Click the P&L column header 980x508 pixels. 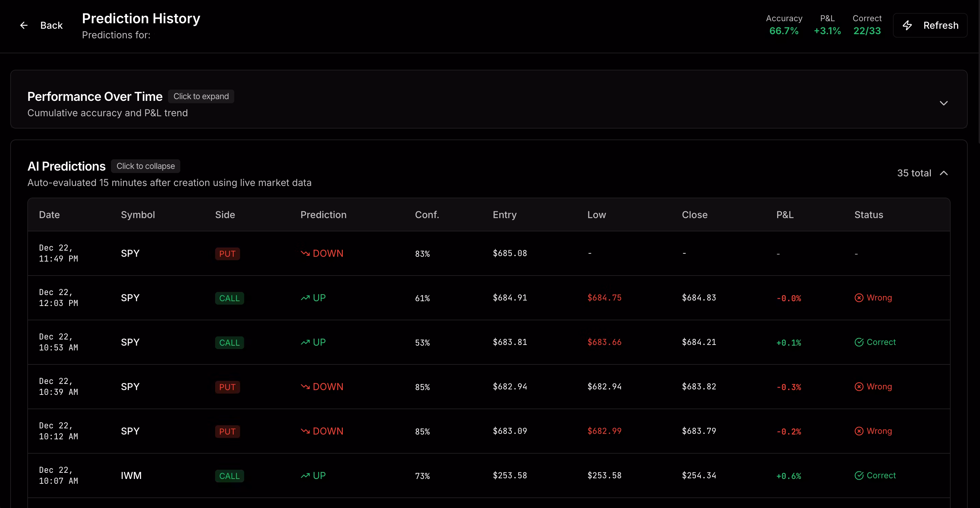tap(784, 215)
